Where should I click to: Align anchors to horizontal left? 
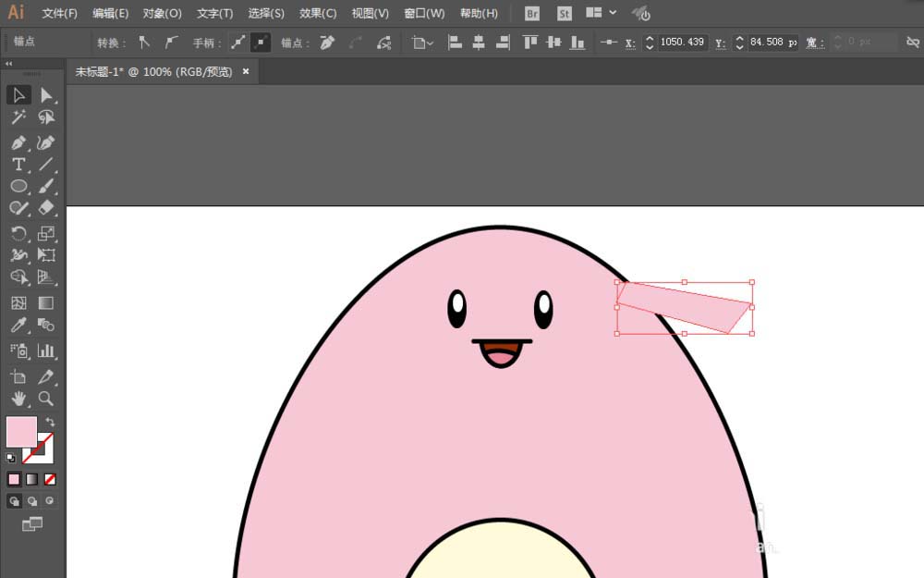pyautogui.click(x=455, y=42)
